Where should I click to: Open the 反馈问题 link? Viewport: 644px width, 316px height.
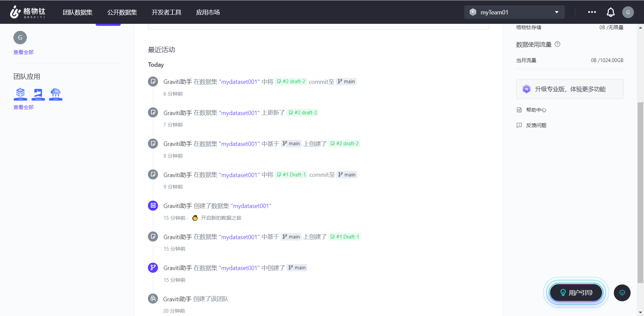click(536, 125)
